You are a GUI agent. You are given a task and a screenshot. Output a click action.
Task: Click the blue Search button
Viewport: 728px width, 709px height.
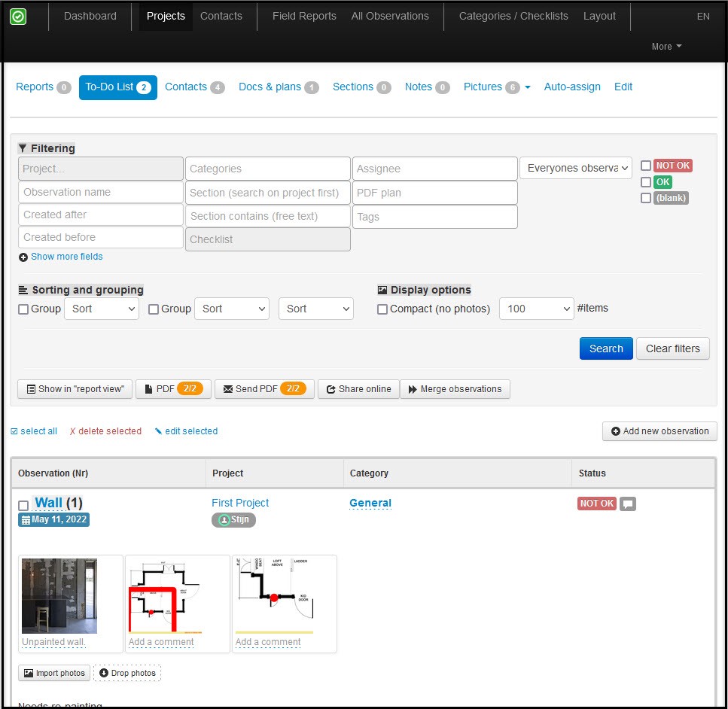[x=606, y=348]
